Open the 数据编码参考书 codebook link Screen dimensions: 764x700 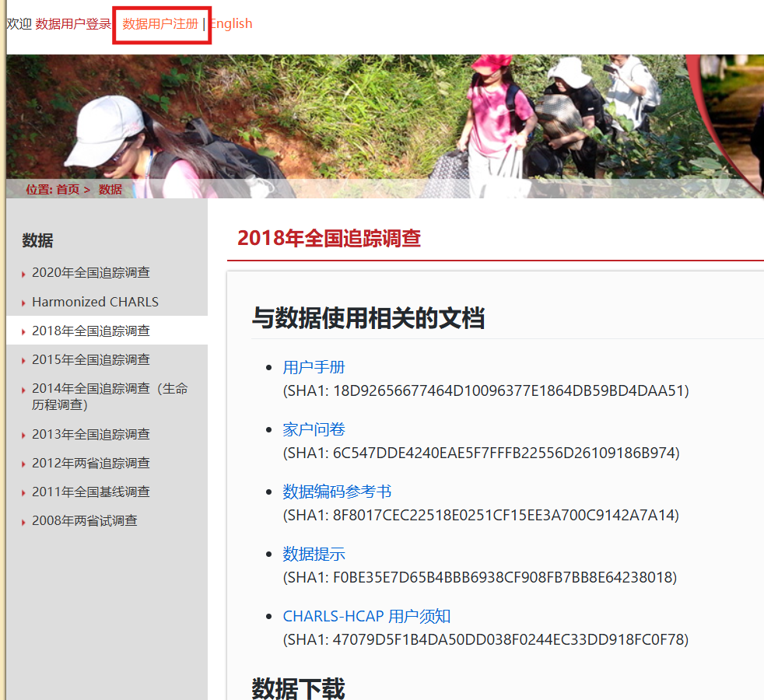[x=337, y=492]
